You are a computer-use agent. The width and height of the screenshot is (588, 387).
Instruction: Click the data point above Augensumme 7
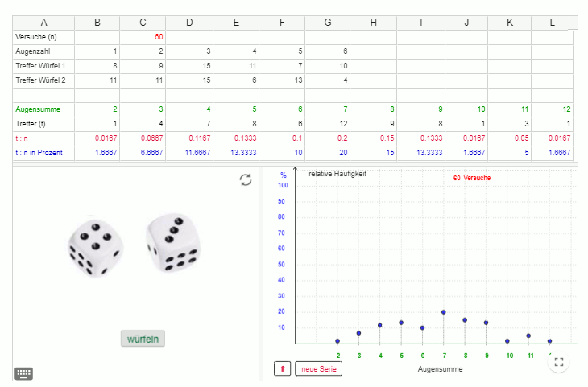pos(443,312)
